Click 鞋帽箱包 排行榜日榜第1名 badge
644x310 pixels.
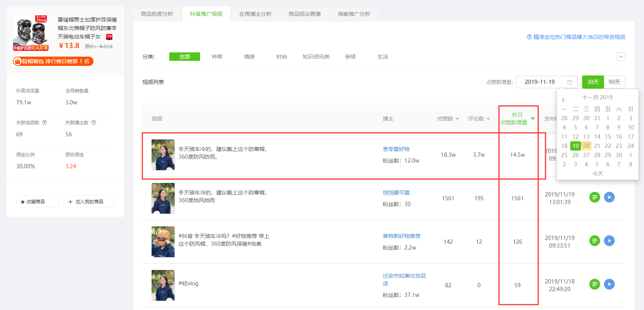[x=53, y=61]
